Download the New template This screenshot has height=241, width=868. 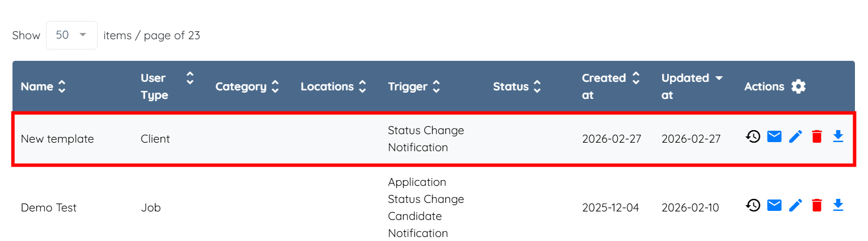coord(838,136)
